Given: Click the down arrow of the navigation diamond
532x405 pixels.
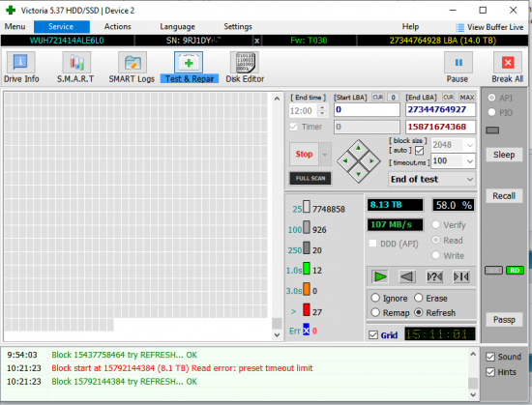Looking at the screenshot, I should (358, 174).
